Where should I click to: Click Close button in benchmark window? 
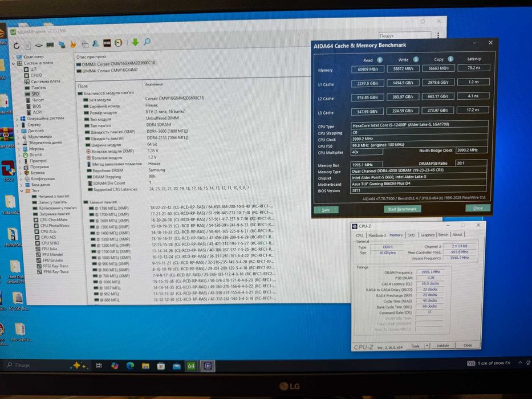coord(478,208)
